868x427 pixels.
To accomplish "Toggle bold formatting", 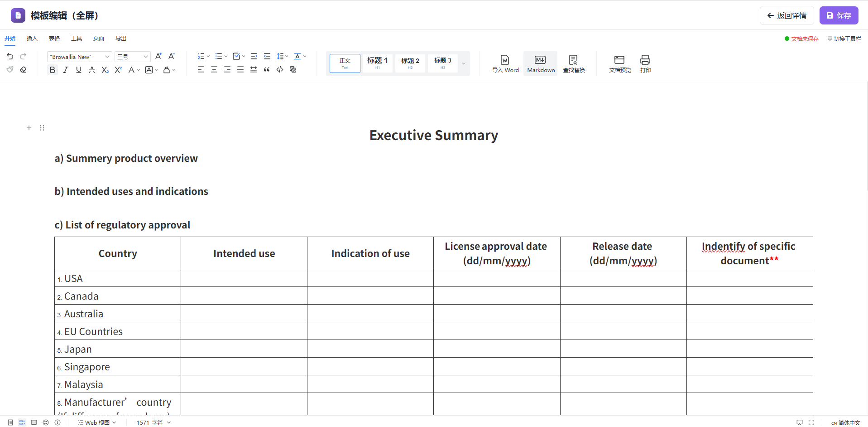I will tap(53, 70).
